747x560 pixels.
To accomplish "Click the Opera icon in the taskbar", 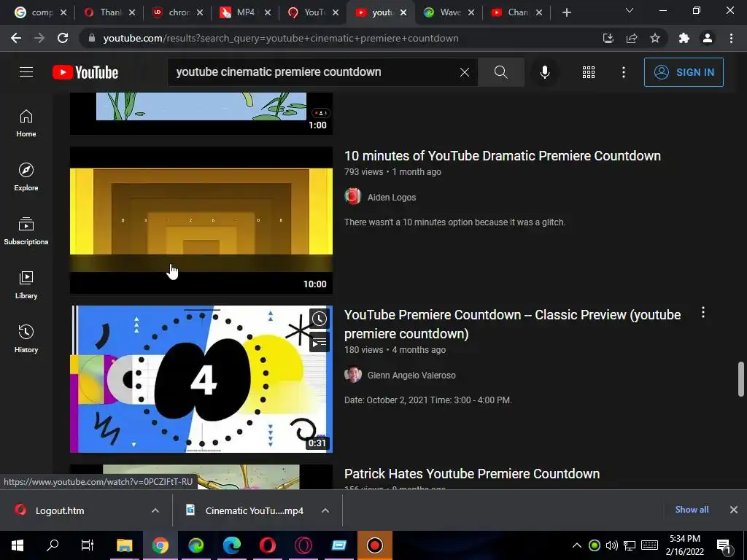I will pyautogui.click(x=268, y=545).
